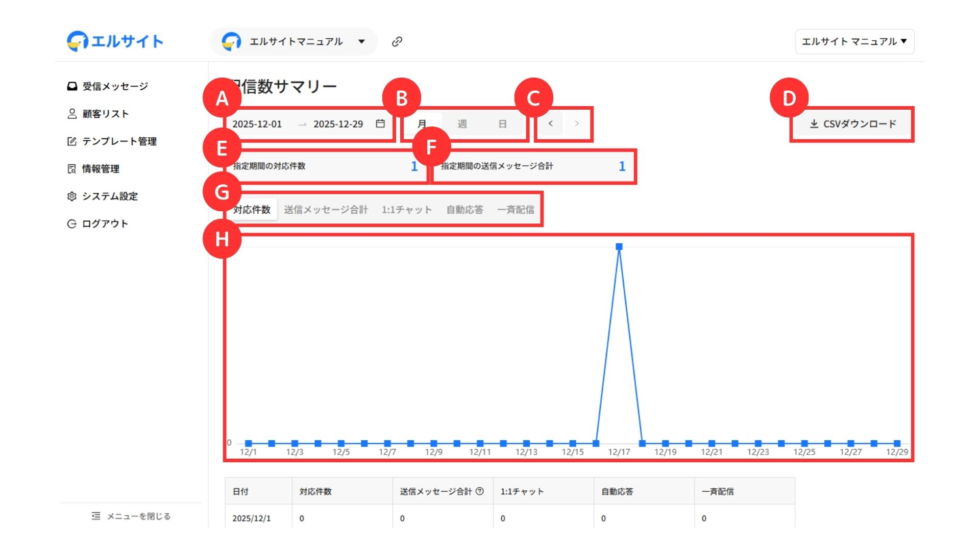
Task: Open the calendar icon in date range
Action: 380,123
